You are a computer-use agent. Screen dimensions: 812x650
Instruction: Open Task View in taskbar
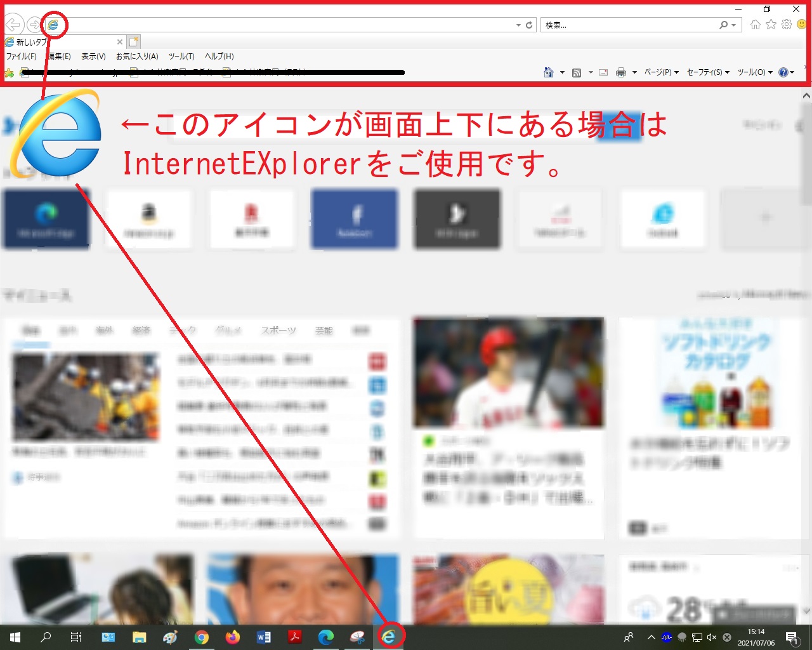pyautogui.click(x=76, y=637)
